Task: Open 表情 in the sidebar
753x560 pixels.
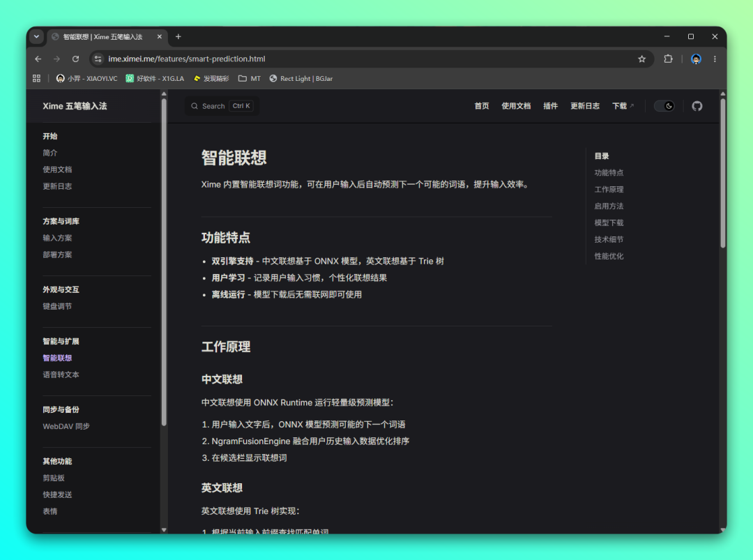Action: [50, 512]
